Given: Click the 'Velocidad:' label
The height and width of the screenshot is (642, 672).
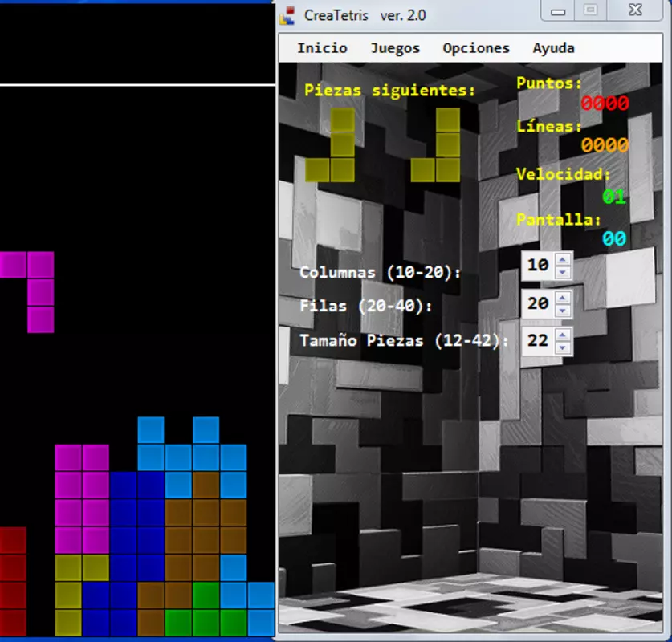Looking at the screenshot, I should 563,174.
